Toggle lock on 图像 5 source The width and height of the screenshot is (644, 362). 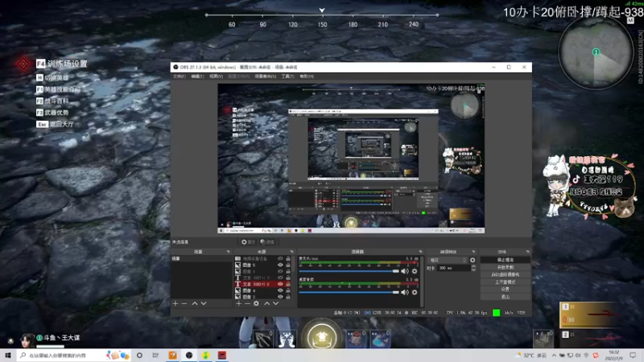(x=288, y=265)
